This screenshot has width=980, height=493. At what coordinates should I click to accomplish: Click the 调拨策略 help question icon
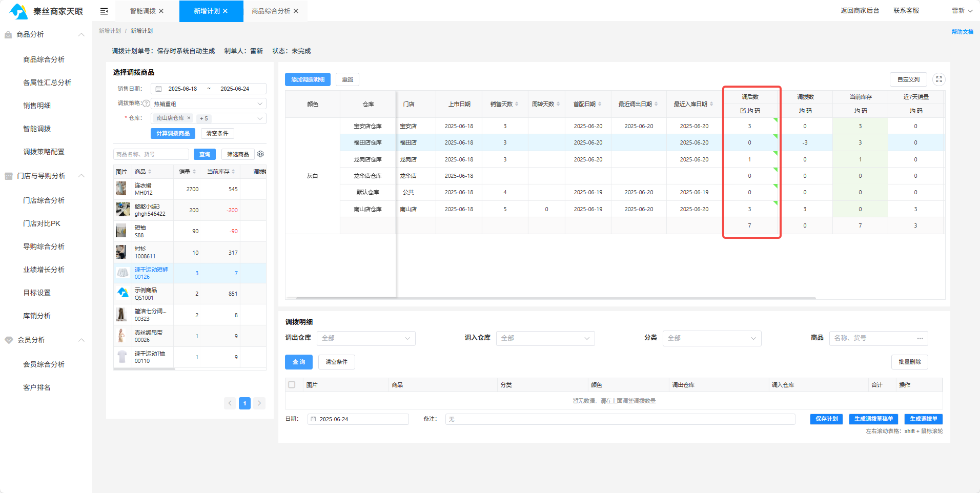click(x=146, y=104)
